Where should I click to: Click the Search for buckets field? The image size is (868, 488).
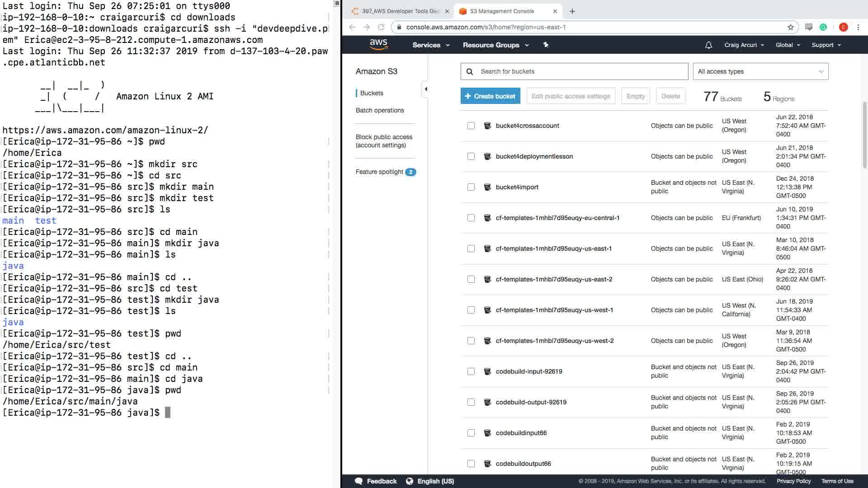[x=581, y=71]
